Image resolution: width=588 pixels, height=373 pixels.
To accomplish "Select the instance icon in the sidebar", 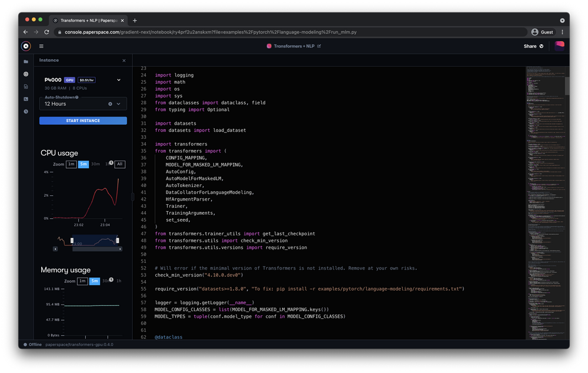I will (x=25, y=74).
